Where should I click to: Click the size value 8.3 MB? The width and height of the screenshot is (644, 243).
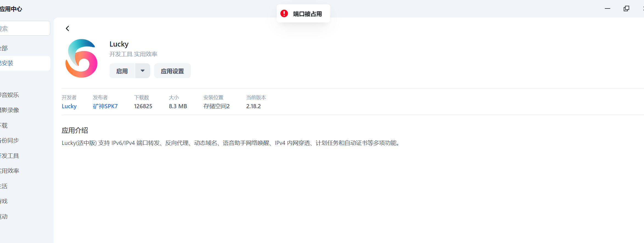click(x=178, y=106)
